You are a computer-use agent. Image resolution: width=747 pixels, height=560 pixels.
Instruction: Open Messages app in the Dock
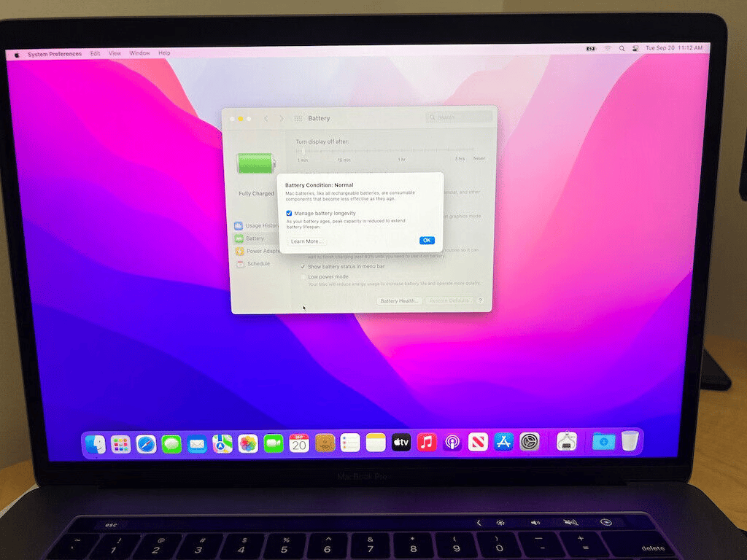tap(171, 444)
